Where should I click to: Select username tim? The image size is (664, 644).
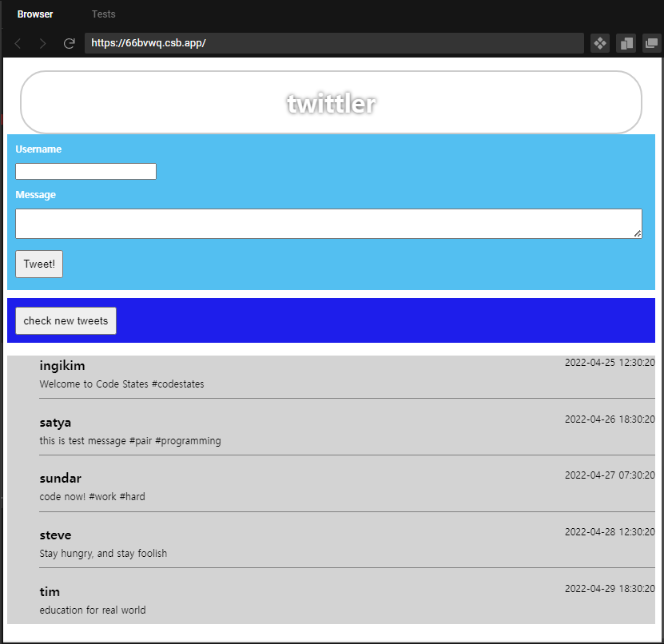point(50,591)
